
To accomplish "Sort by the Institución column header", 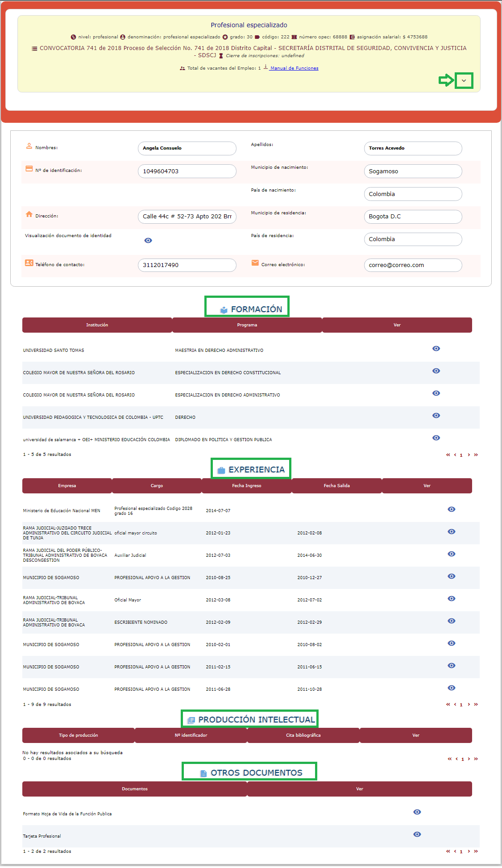I will pyautogui.click(x=97, y=325).
